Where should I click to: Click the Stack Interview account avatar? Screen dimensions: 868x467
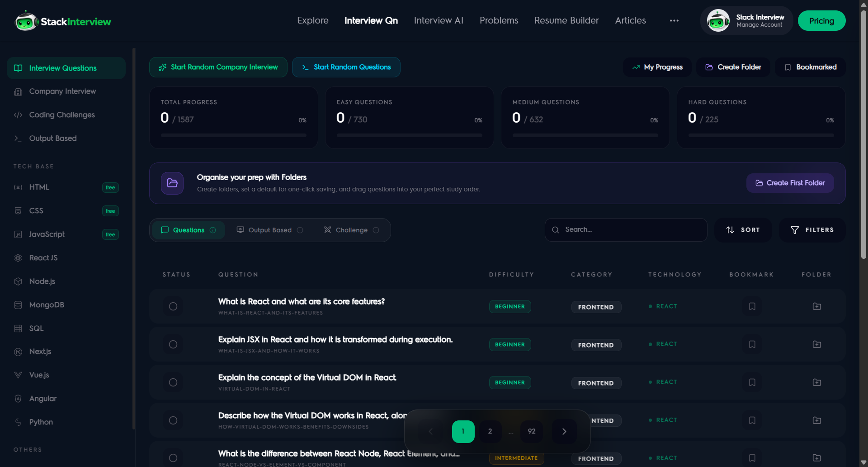coord(718,20)
